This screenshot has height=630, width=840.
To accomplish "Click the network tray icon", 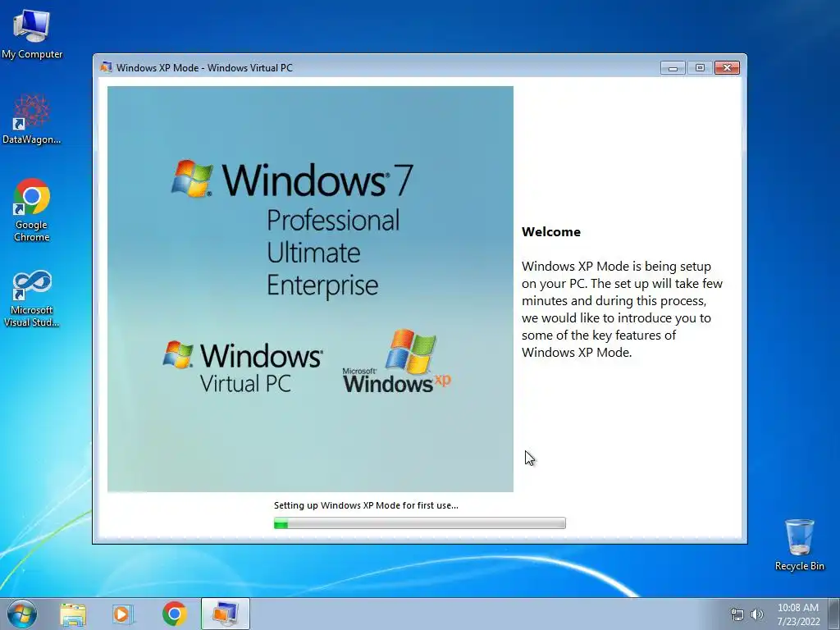I will 737,615.
